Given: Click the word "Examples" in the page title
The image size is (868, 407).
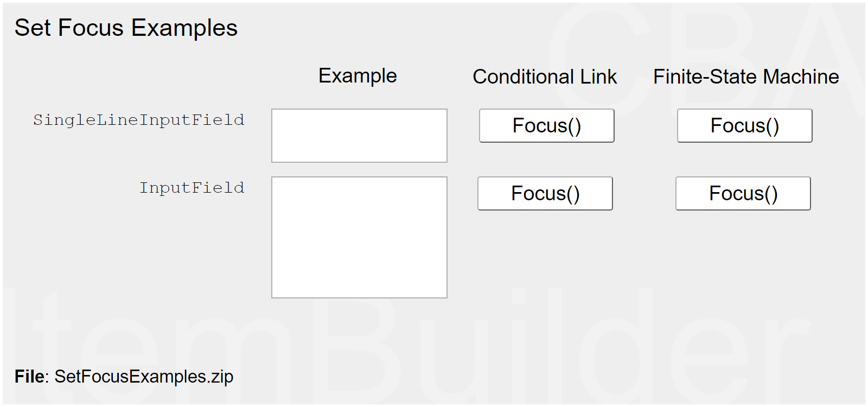Looking at the screenshot, I should click(184, 28).
